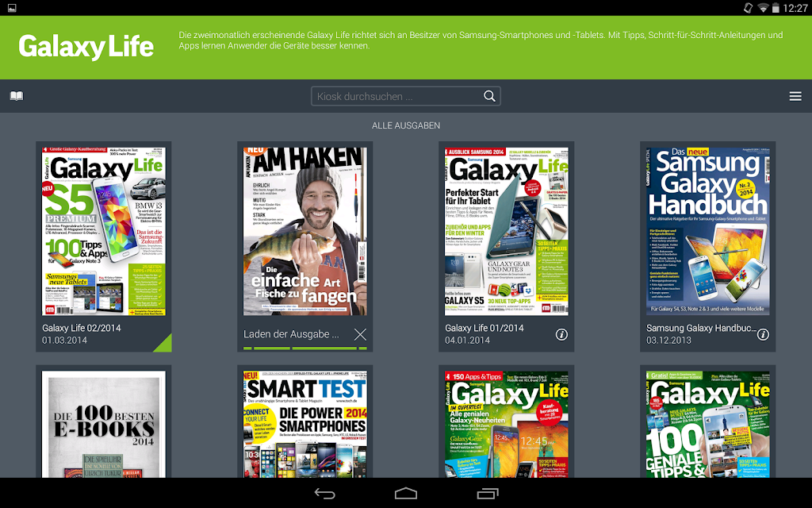The width and height of the screenshot is (812, 508).
Task: Click the Kiosk durchsuchen search field
Action: (405, 96)
